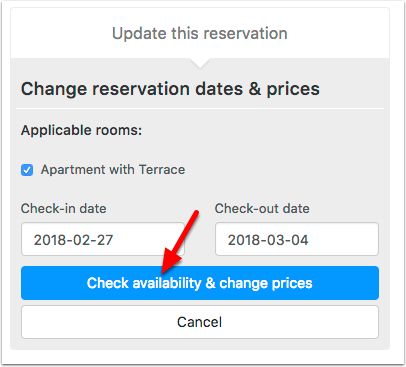Select the 'Update this reservation' header tab
The width and height of the screenshot is (406, 367).
pyautogui.click(x=200, y=33)
